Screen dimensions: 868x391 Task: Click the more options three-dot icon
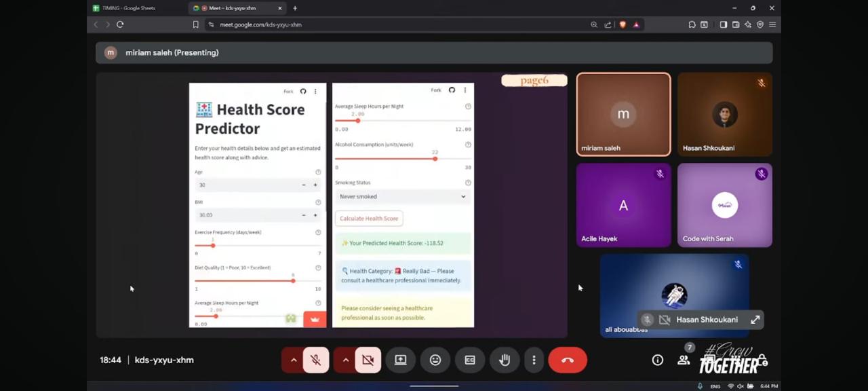click(x=534, y=360)
